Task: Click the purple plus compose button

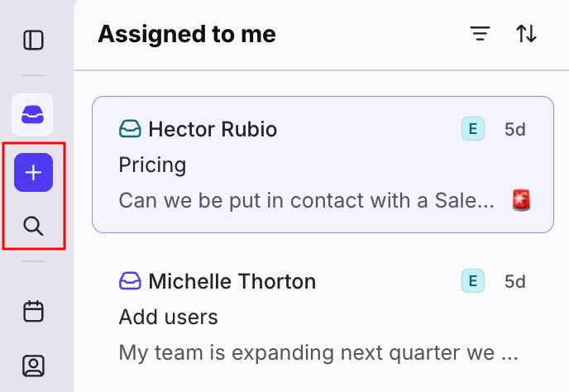Action: [x=33, y=173]
